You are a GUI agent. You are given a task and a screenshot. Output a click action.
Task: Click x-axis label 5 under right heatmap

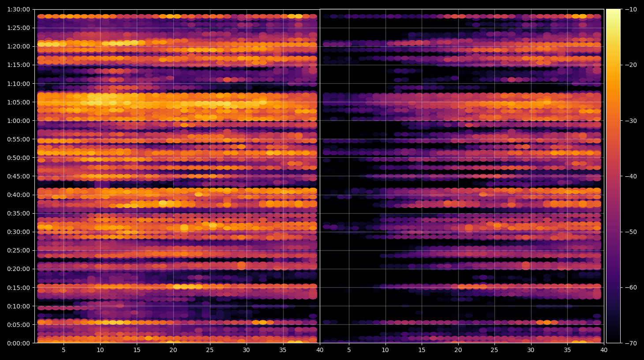click(349, 350)
